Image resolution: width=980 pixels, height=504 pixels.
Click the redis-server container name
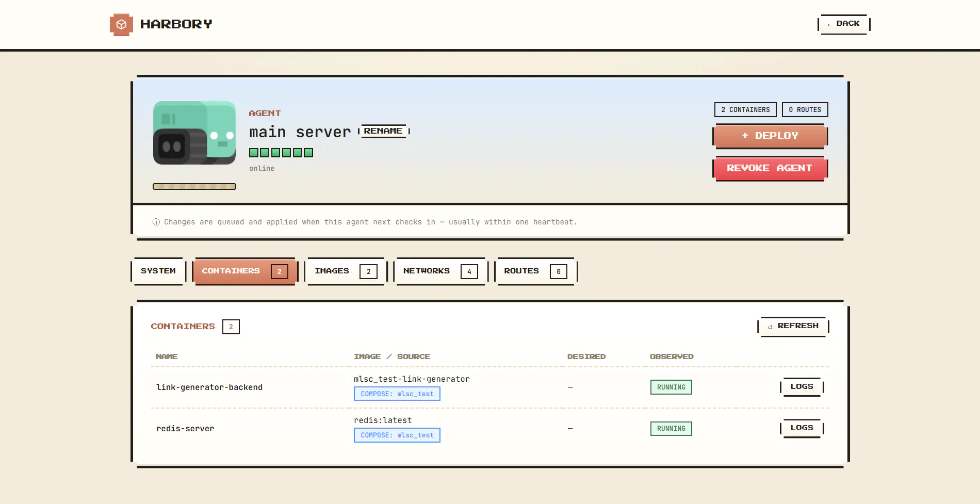(185, 429)
